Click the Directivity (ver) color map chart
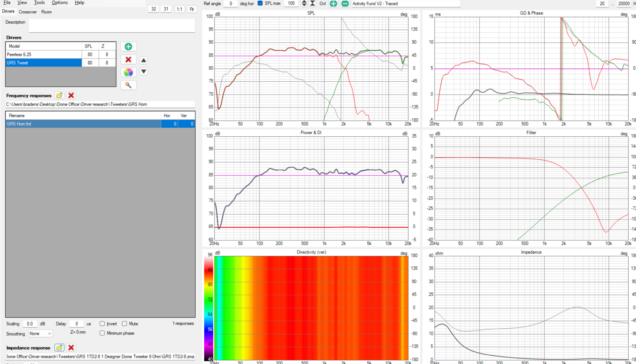Image resolution: width=636 pixels, height=364 pixels. tap(311, 308)
